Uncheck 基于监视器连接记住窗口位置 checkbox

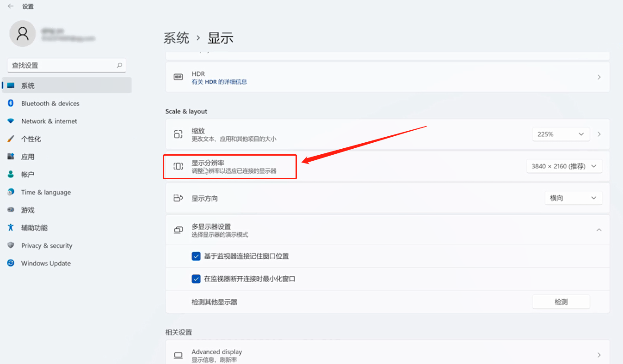[x=196, y=256]
